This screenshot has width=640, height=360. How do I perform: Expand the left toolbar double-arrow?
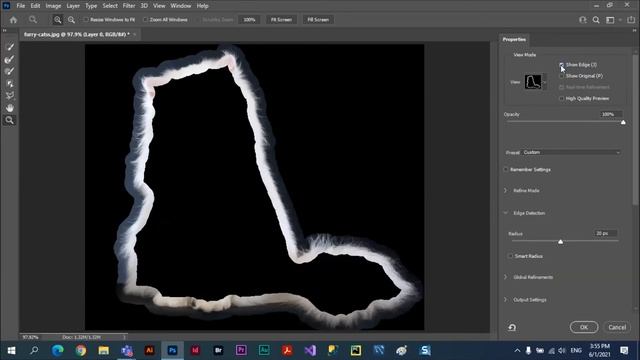tap(4, 31)
